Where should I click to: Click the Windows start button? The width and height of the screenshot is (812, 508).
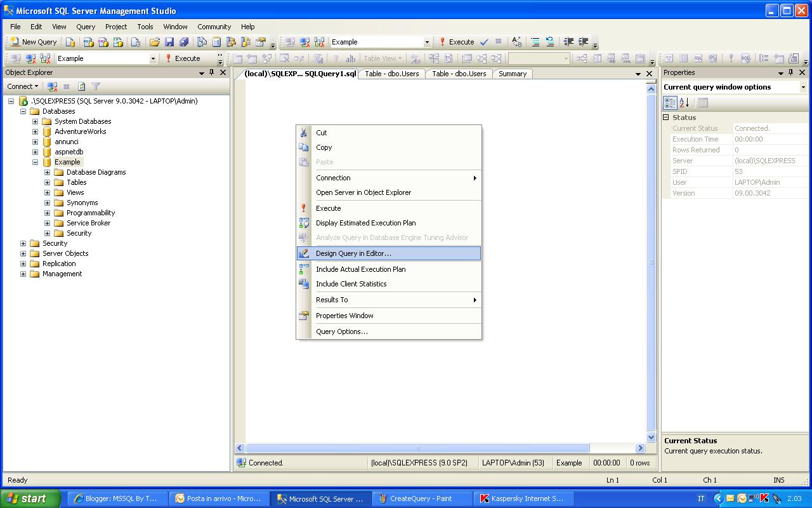click(x=30, y=498)
